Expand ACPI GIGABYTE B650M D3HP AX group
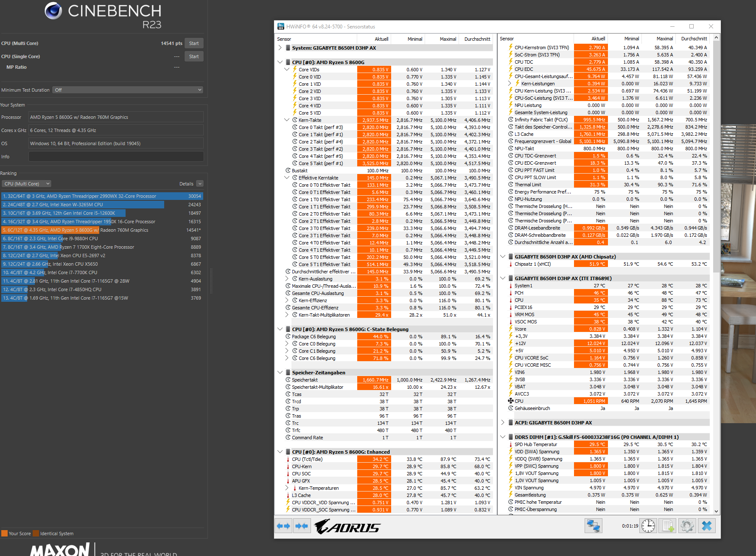 click(503, 423)
